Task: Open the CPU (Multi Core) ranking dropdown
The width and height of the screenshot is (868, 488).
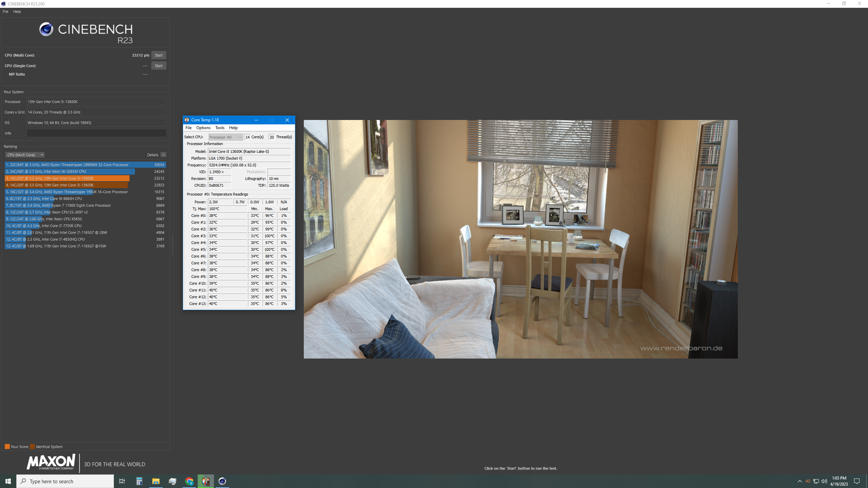Action: pyautogui.click(x=25, y=155)
